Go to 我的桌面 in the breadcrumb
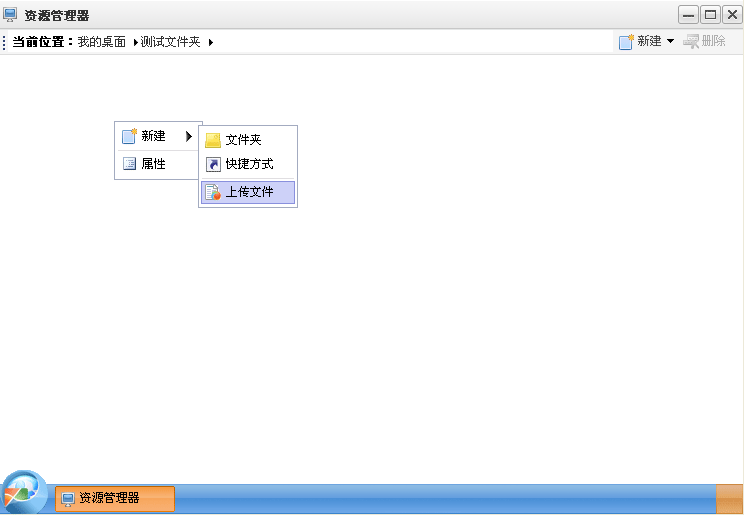 click(102, 42)
